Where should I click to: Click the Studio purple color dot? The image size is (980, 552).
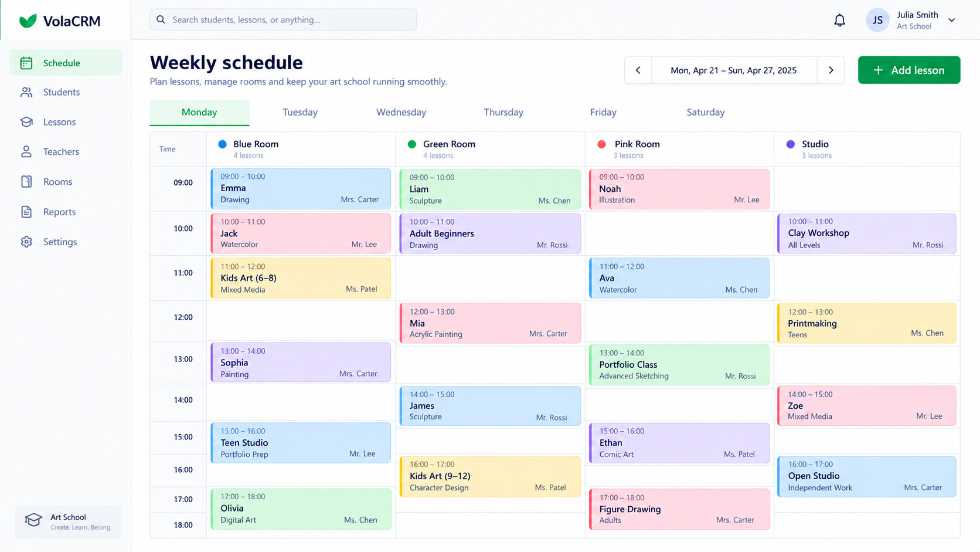pos(791,144)
